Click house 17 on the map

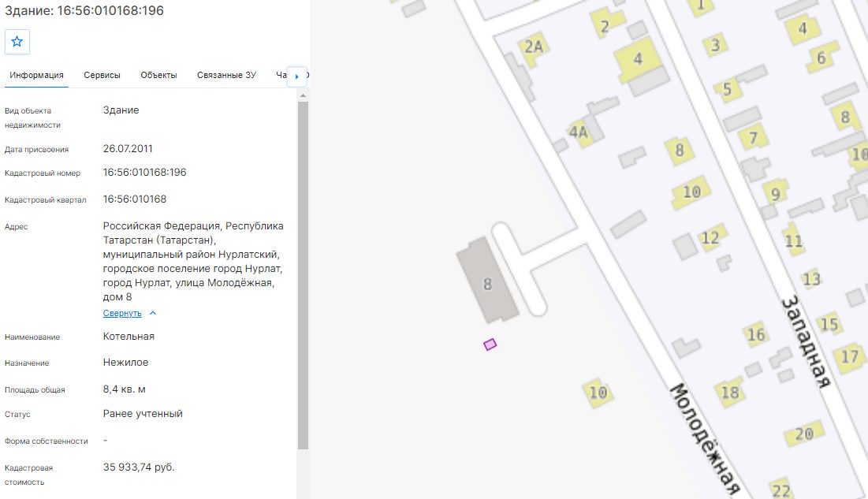click(x=850, y=357)
